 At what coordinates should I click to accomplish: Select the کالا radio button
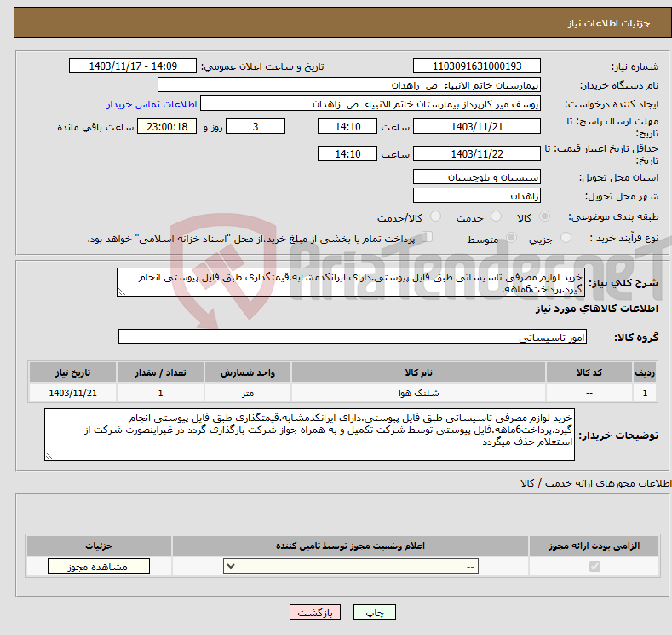544,216
